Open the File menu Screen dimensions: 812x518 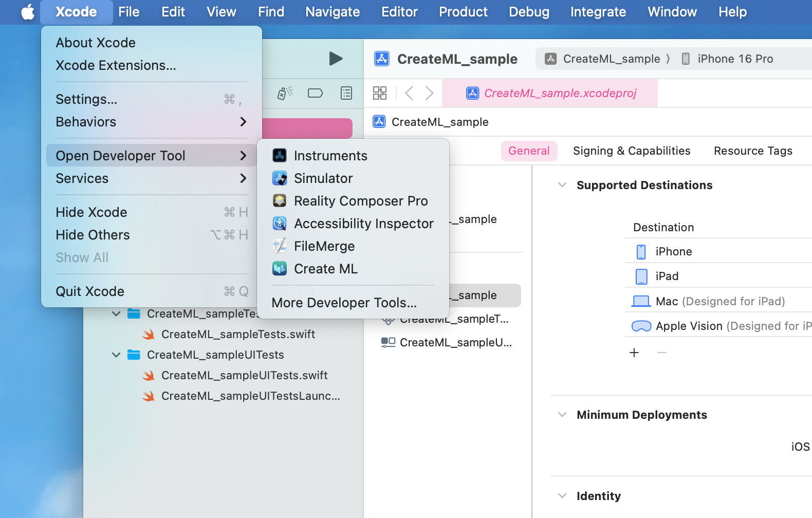[128, 12]
